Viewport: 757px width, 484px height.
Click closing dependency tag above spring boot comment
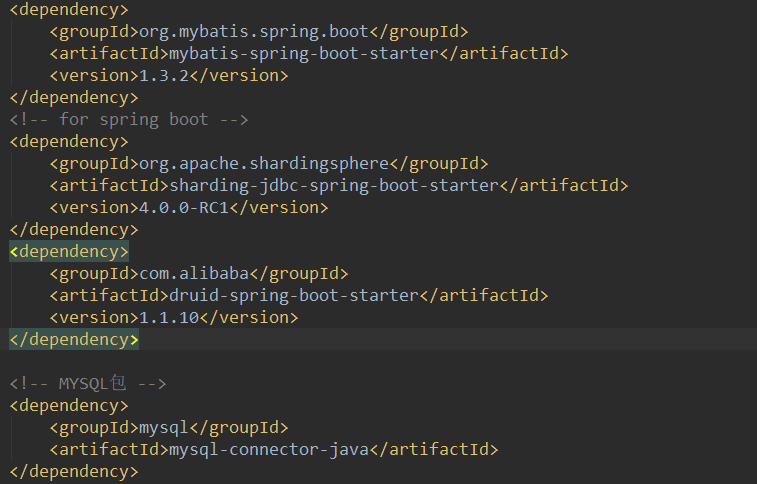tap(74, 97)
